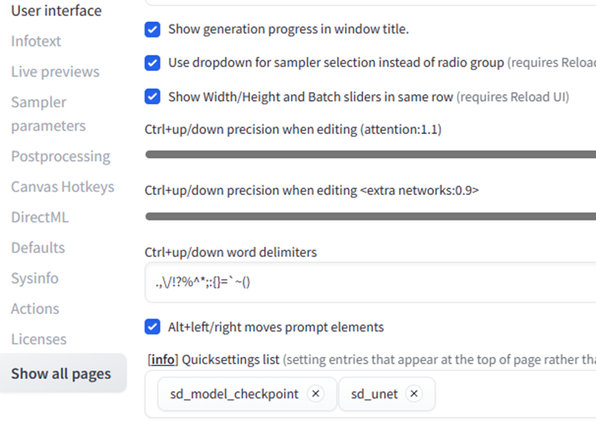
Task: Select Canvas Hotkeys settings page
Action: tap(63, 187)
